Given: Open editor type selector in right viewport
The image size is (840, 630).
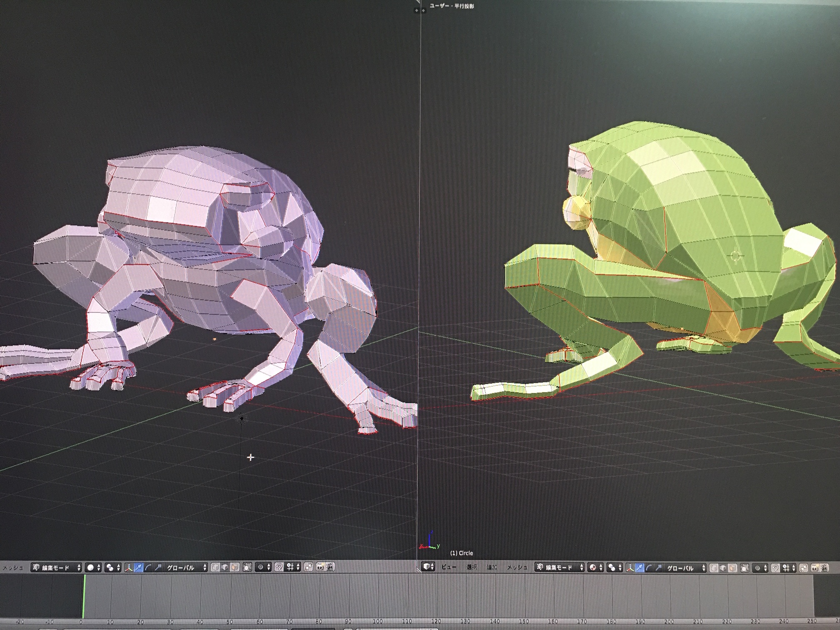Looking at the screenshot, I should [428, 567].
